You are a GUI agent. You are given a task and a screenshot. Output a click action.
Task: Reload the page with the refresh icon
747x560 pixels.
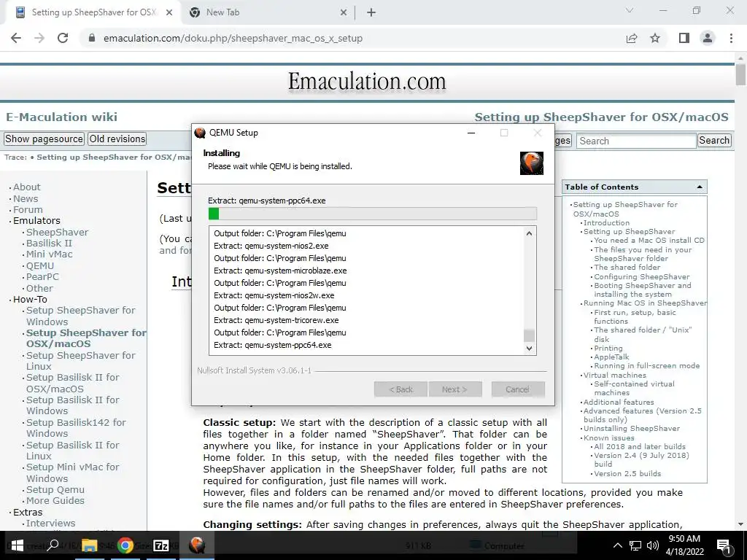pyautogui.click(x=63, y=38)
